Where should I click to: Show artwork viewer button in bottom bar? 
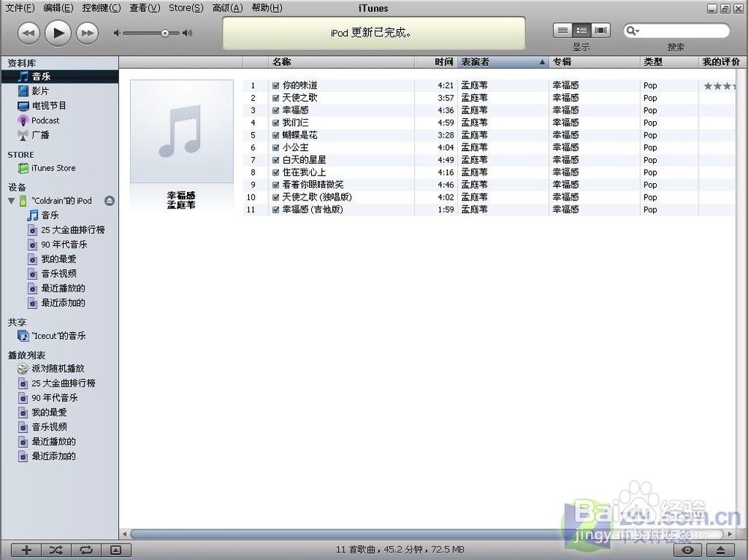point(116,550)
